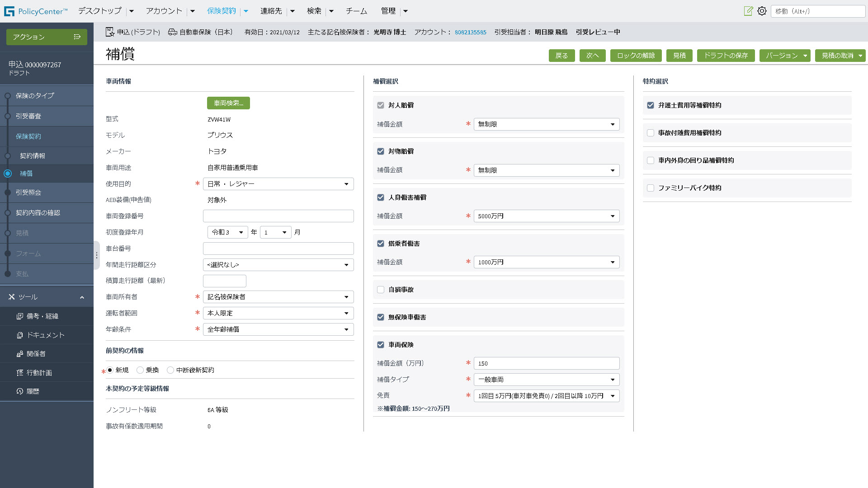Uncheck 弁護士費用等補償特約 checkbox
The width and height of the screenshot is (868, 488).
pyautogui.click(x=651, y=105)
